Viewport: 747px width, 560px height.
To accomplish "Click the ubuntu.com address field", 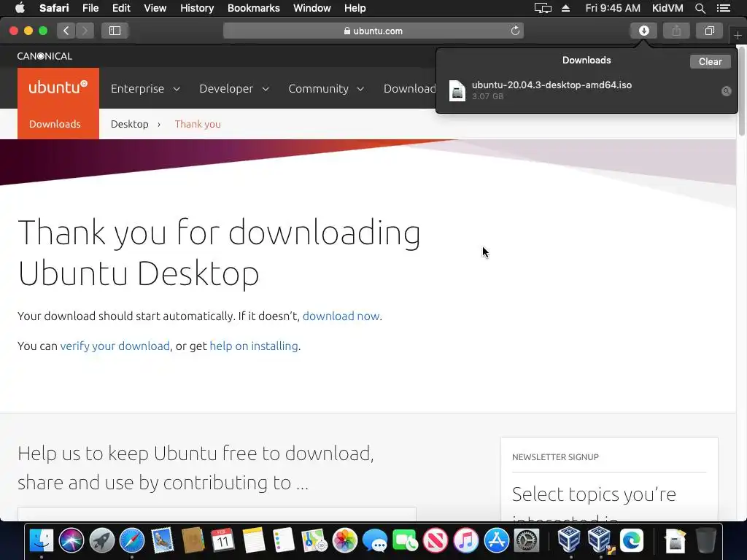I will (373, 31).
